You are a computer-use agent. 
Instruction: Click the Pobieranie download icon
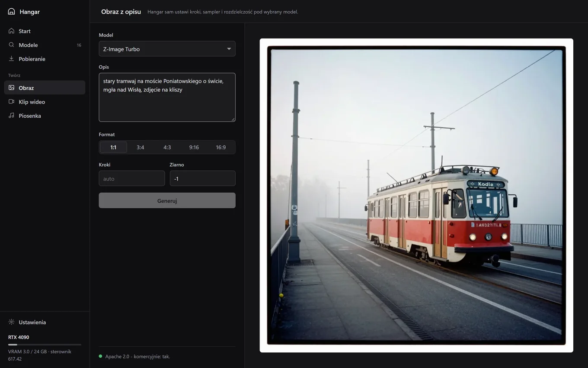pos(11,59)
